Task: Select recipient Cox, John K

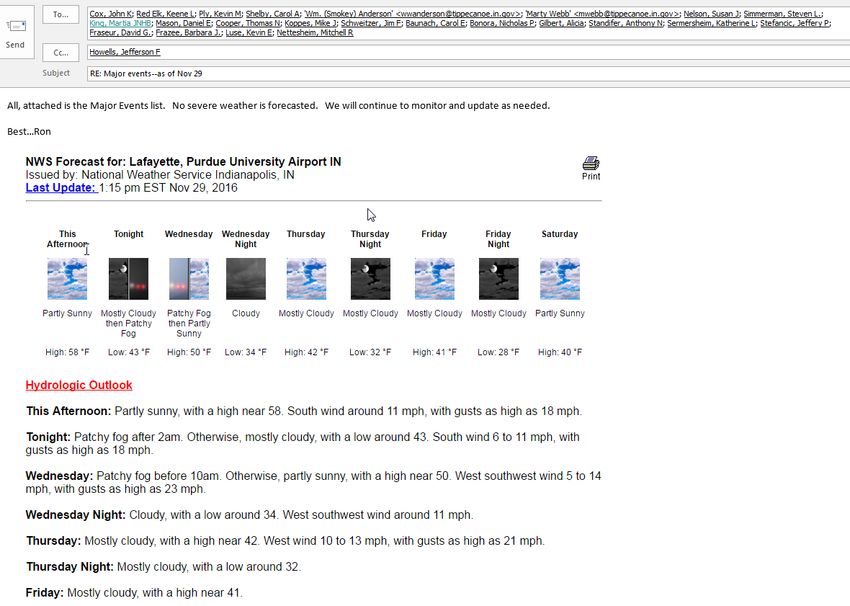Action: click(x=111, y=14)
